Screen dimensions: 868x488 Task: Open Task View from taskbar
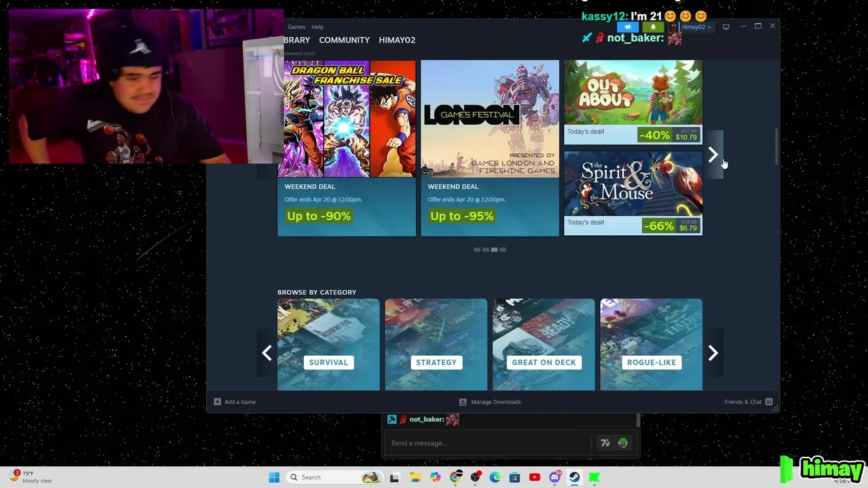point(395,477)
